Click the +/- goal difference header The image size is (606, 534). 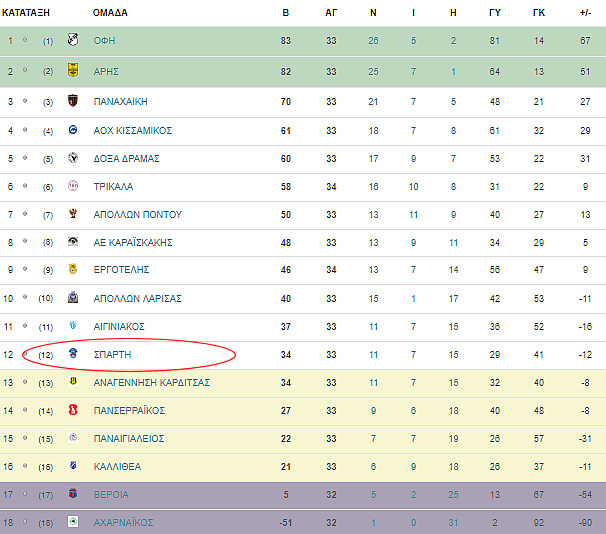pos(586,13)
